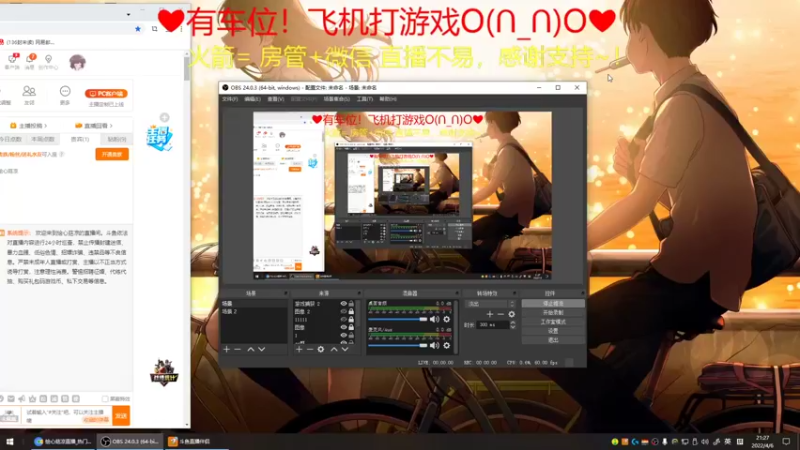Open Scenes panel dock menu button

pos(285,293)
